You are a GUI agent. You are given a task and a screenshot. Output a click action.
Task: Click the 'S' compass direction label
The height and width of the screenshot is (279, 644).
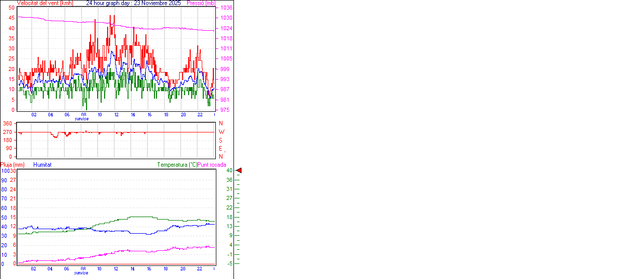pyautogui.click(x=220, y=140)
